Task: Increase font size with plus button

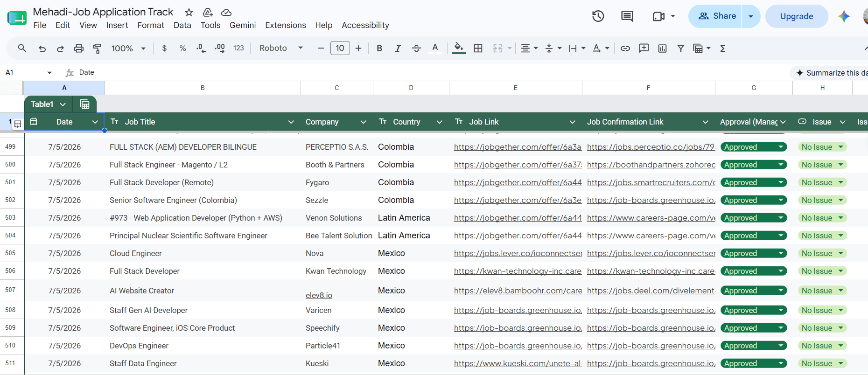Action: (x=358, y=48)
